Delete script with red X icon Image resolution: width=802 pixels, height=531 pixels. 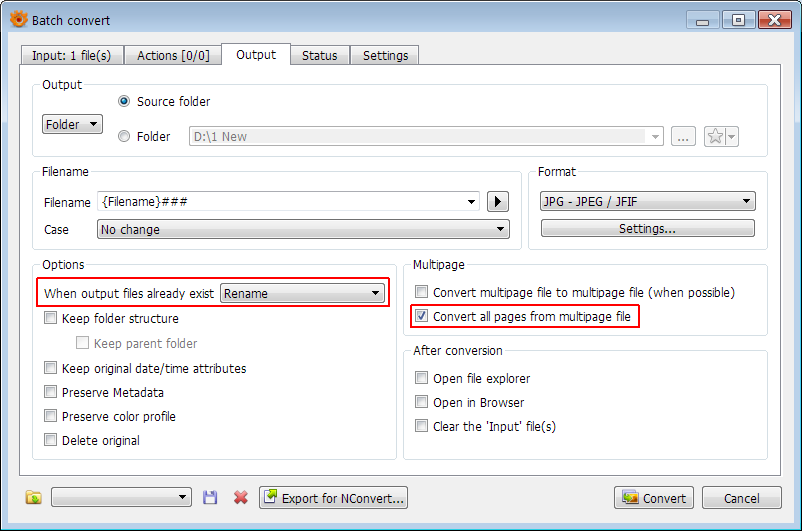click(240, 497)
